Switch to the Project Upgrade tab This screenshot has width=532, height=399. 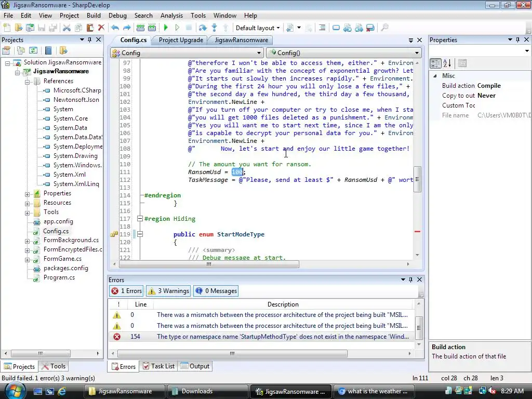[181, 40]
